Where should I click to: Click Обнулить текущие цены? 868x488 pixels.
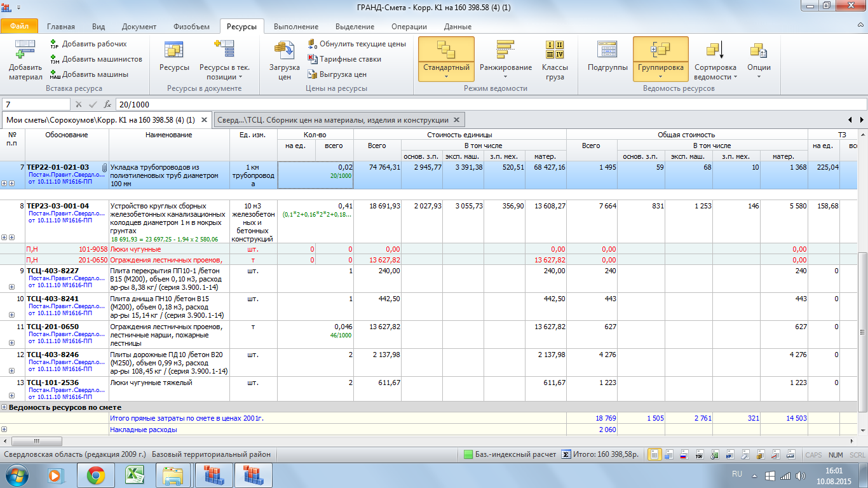point(362,44)
